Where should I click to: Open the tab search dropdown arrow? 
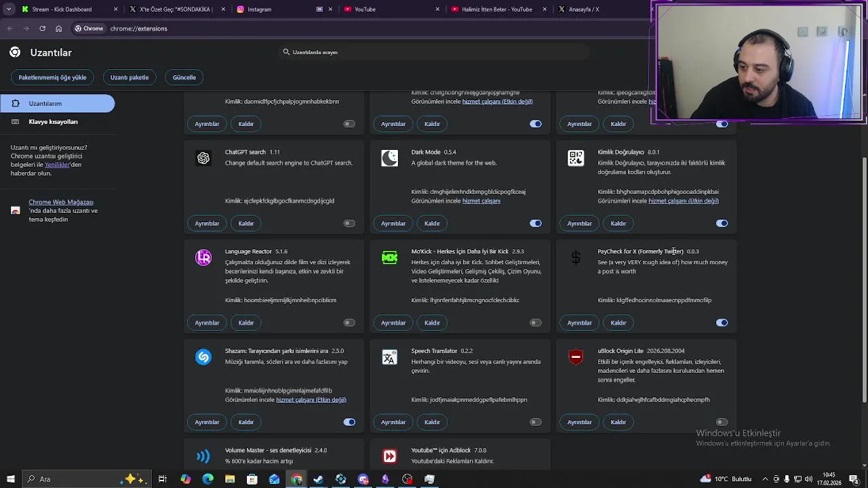tap(9, 9)
